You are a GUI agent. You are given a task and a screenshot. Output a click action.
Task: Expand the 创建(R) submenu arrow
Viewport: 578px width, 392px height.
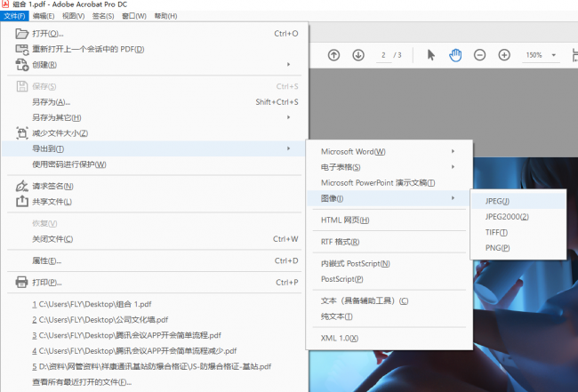(289, 65)
